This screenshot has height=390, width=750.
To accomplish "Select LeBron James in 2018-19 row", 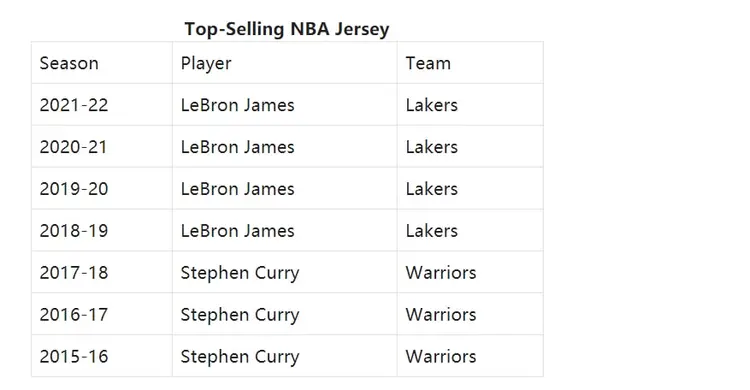I will coord(237,231).
